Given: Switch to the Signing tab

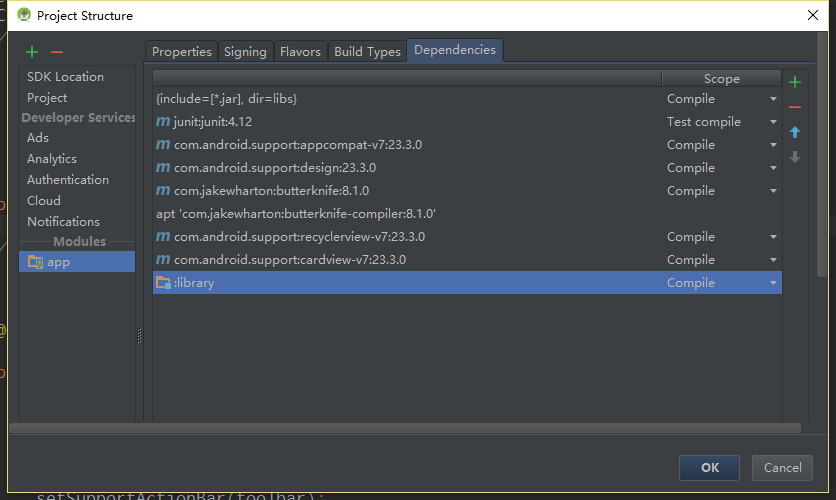Looking at the screenshot, I should [245, 52].
